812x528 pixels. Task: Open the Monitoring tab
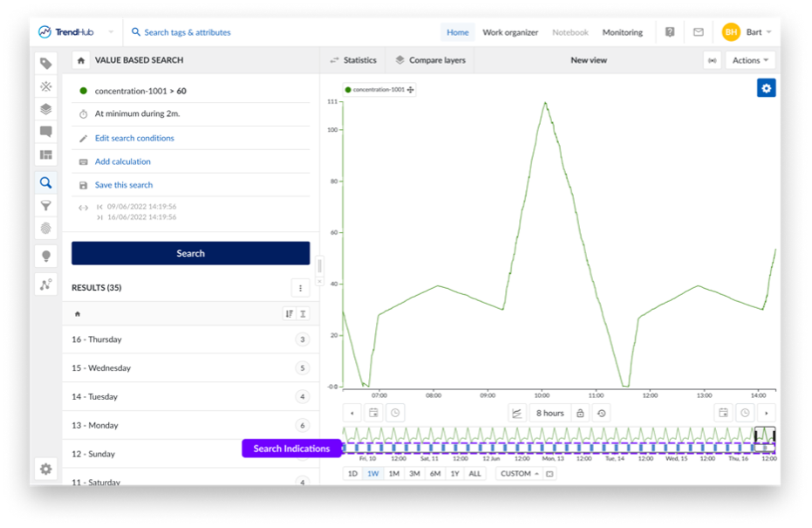(x=623, y=32)
